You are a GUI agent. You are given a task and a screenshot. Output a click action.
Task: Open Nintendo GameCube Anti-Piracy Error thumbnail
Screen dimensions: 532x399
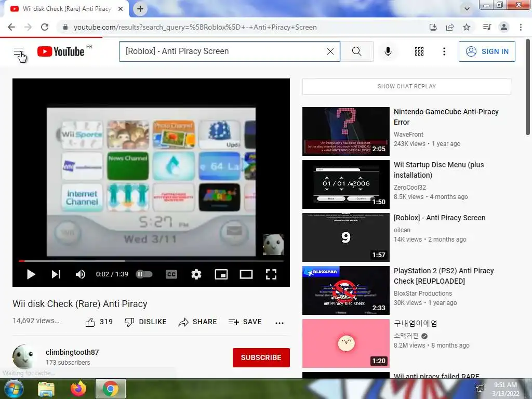(x=345, y=131)
